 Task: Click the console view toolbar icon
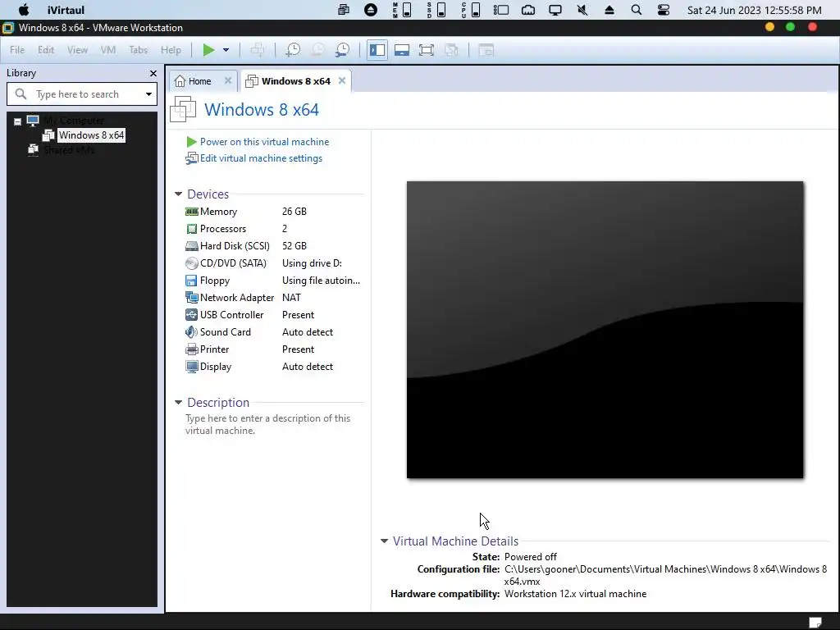click(x=486, y=50)
